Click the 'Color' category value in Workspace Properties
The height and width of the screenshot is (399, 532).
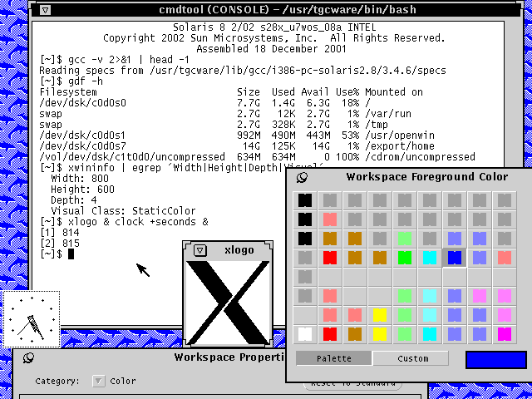tap(123, 381)
